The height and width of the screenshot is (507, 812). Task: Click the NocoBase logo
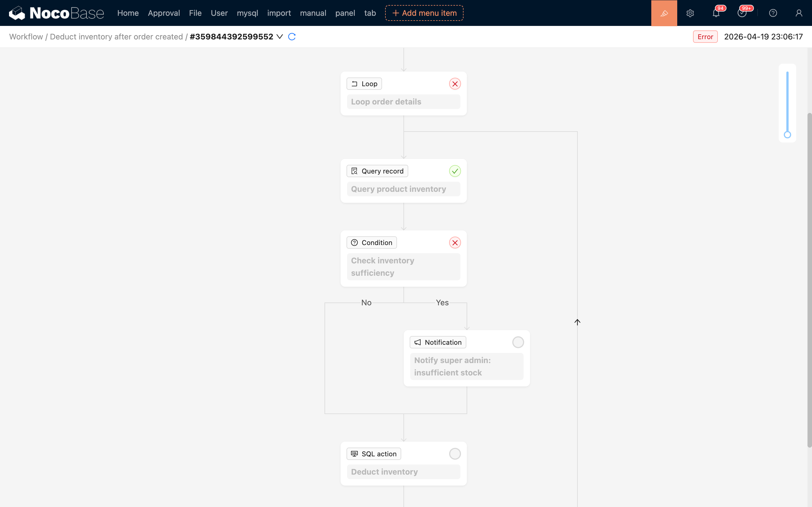56,13
